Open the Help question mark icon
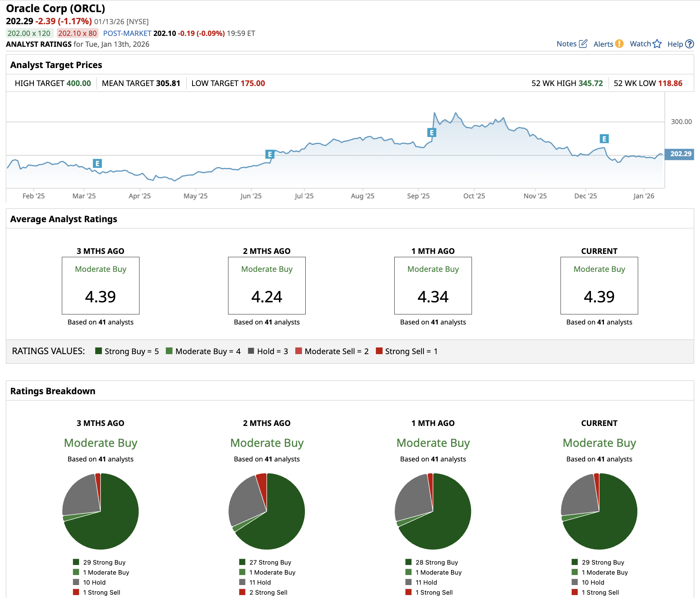 [x=690, y=44]
